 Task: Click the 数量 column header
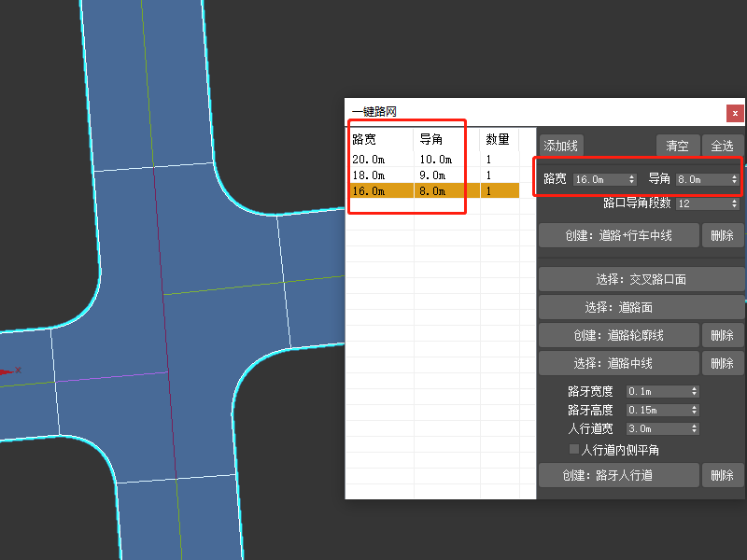[500, 139]
